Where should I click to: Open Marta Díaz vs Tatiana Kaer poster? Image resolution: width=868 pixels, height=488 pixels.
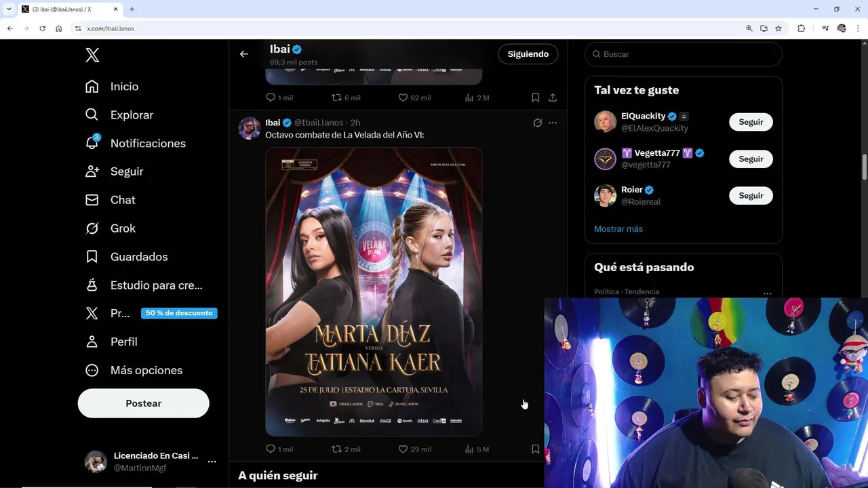click(374, 292)
